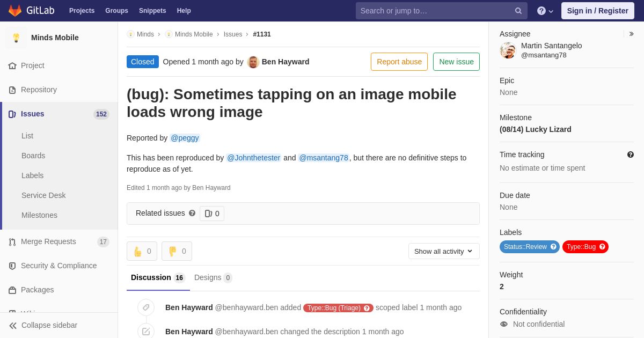The height and width of the screenshot is (338, 644).
Task: Collapse the right issue sidebar
Action: 631,34
